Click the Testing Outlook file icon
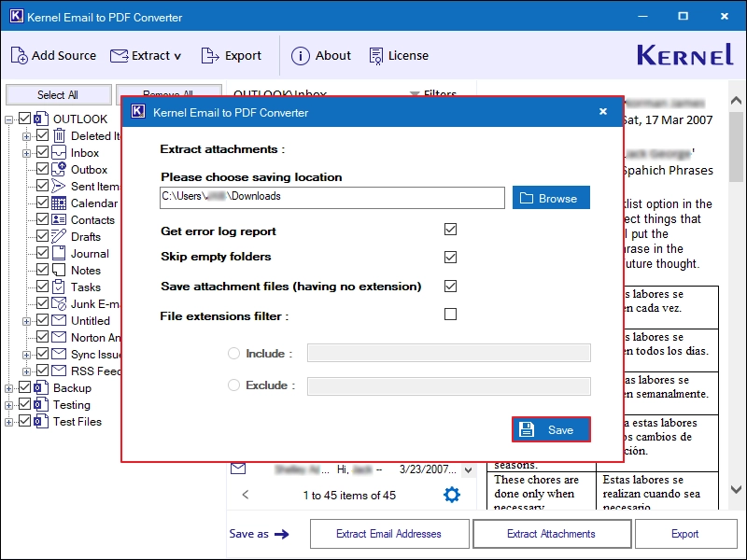The height and width of the screenshot is (560, 747). pos(41,404)
